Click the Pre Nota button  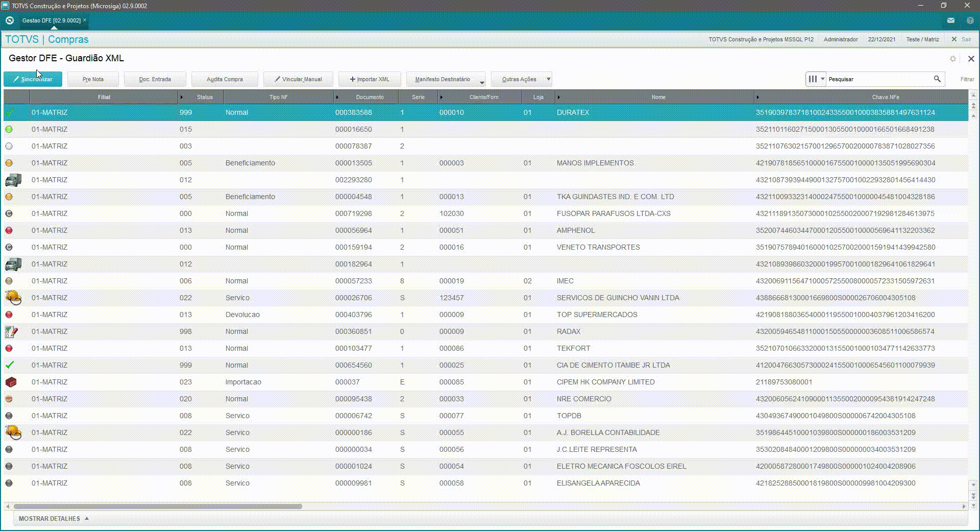[93, 79]
